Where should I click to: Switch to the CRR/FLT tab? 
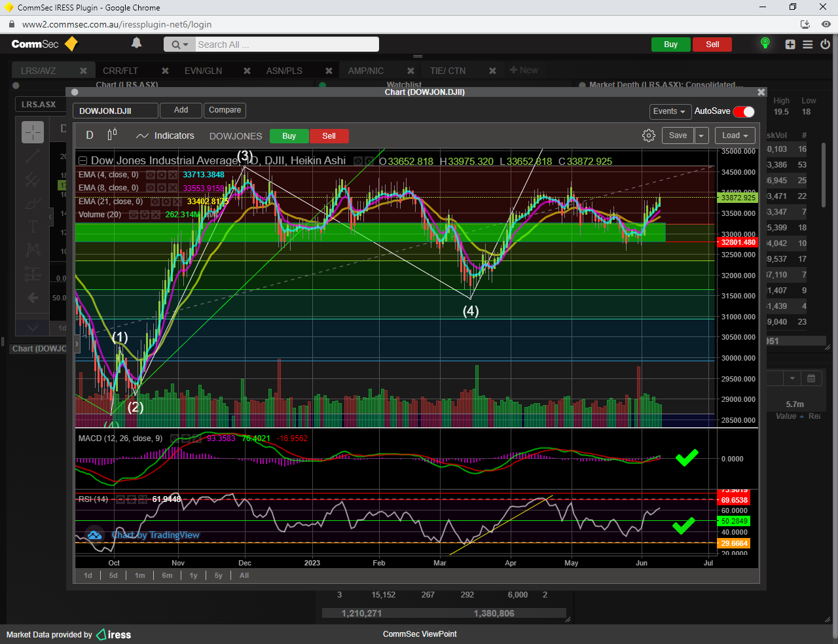tap(120, 71)
